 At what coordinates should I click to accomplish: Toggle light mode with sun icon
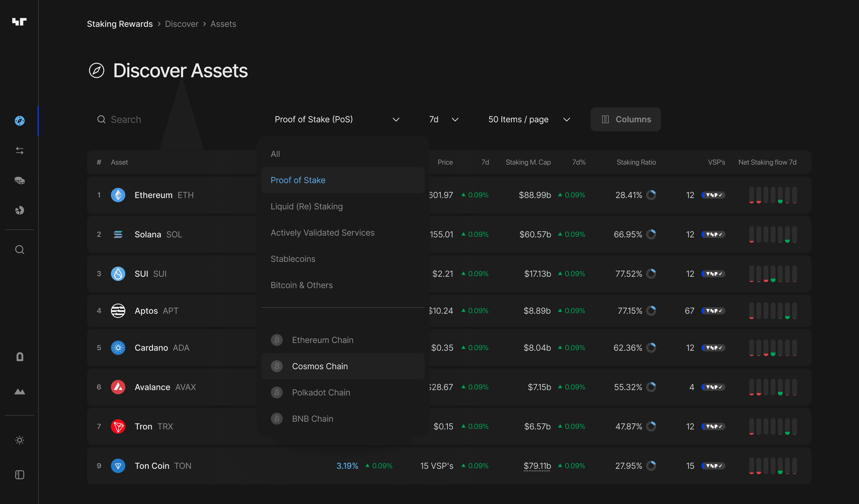(x=19, y=440)
